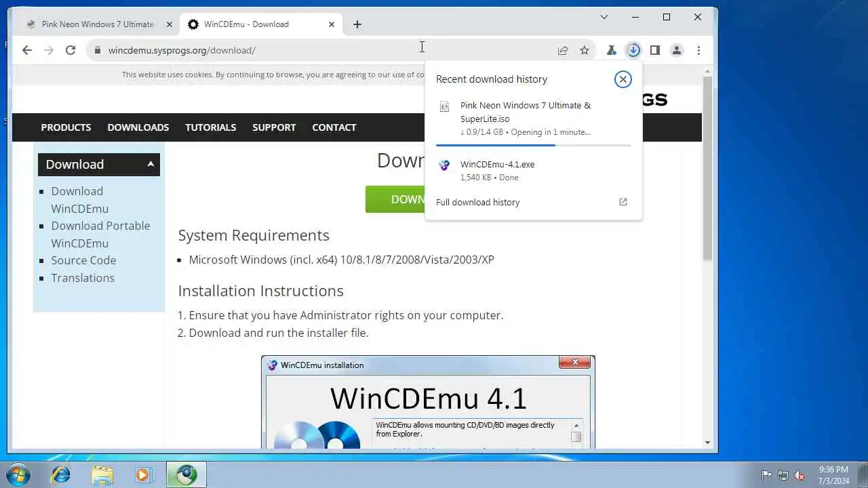The width and height of the screenshot is (868, 488).
Task: Open Windows Explorer folder on taskbar
Action: (102, 474)
